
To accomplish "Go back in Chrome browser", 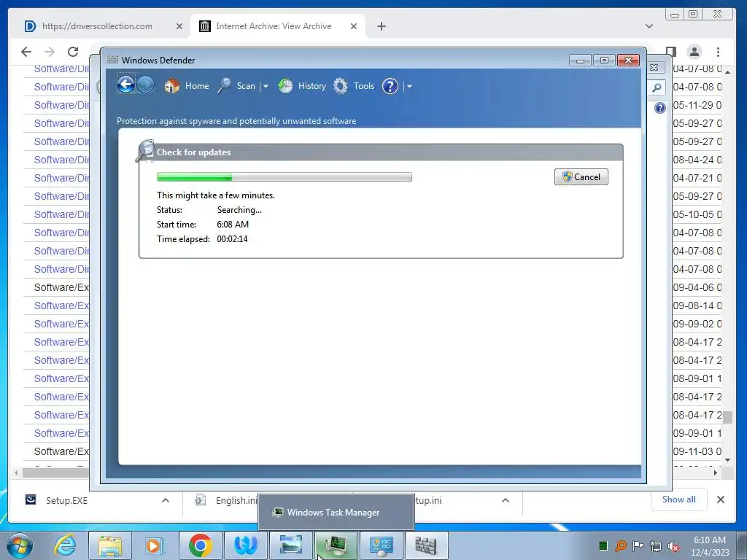I will (x=26, y=52).
